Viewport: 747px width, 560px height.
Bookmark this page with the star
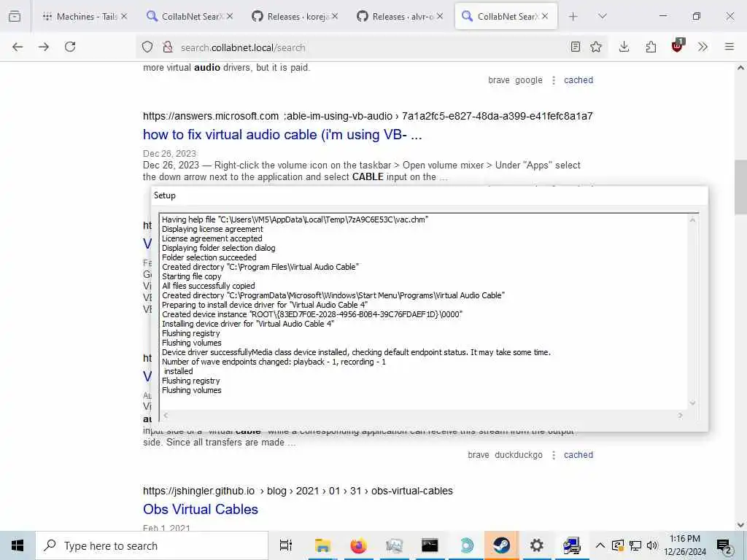point(595,47)
